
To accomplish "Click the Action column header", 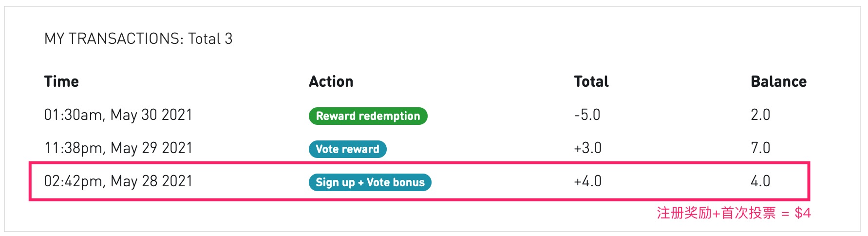I will tap(331, 81).
